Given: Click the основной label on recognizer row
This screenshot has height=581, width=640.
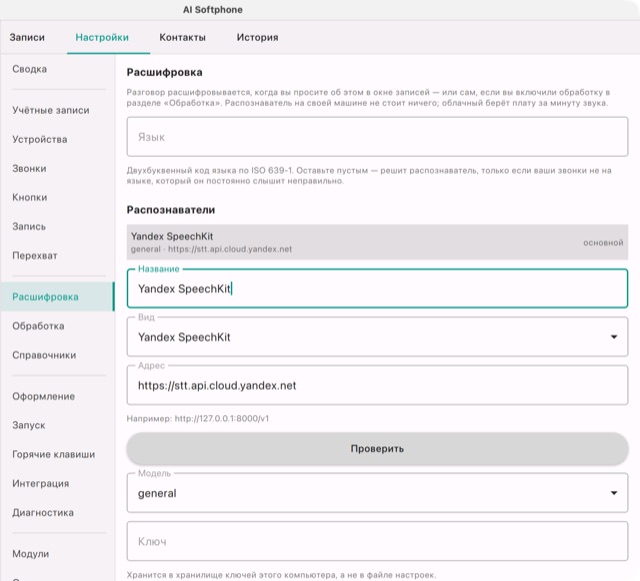Looking at the screenshot, I should [603, 243].
